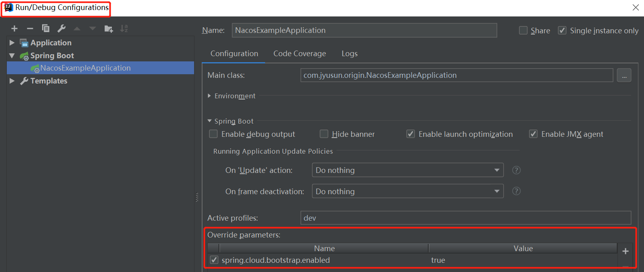This screenshot has width=644, height=272.
Task: Click the Templates wrench icon in tree
Action: [24, 81]
